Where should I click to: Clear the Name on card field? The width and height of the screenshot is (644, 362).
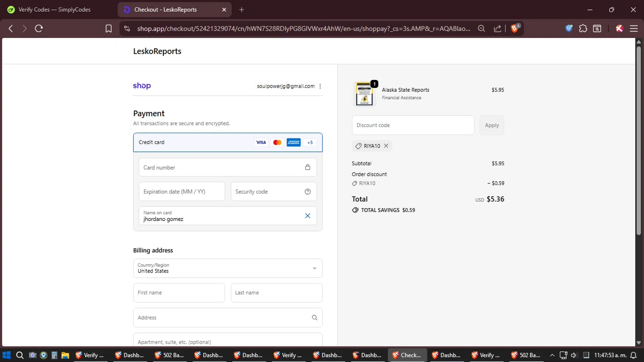pos(308,216)
